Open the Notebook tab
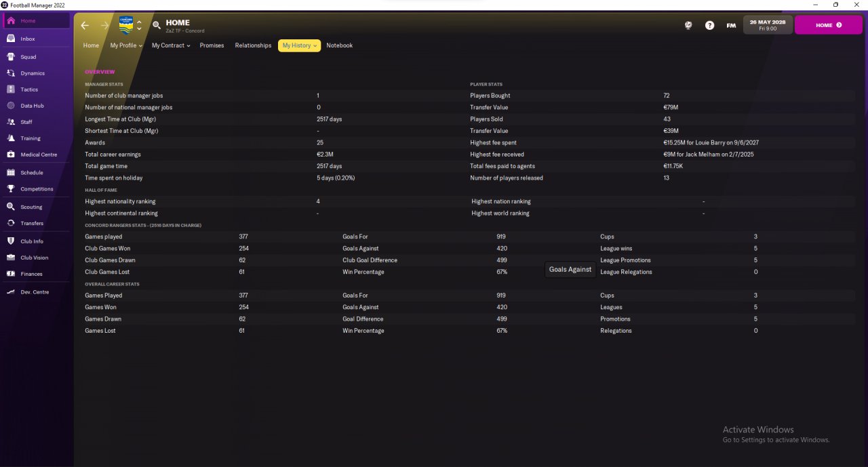The width and height of the screenshot is (868, 467). point(340,45)
